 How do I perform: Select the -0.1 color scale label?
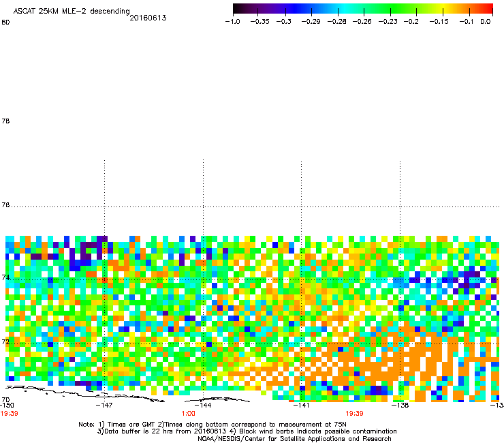(467, 22)
